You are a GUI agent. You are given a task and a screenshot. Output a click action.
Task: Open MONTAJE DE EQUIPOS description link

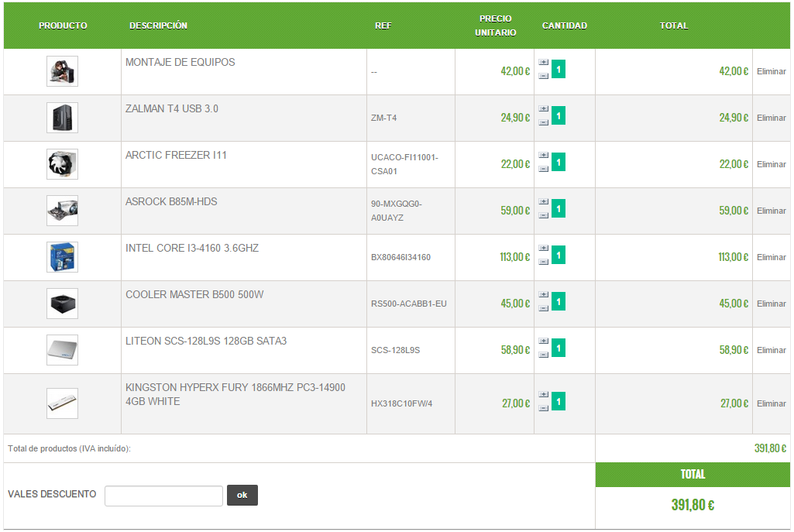(x=180, y=62)
